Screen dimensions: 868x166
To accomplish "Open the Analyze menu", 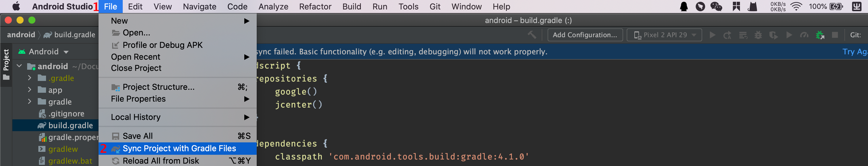I will point(273,6).
